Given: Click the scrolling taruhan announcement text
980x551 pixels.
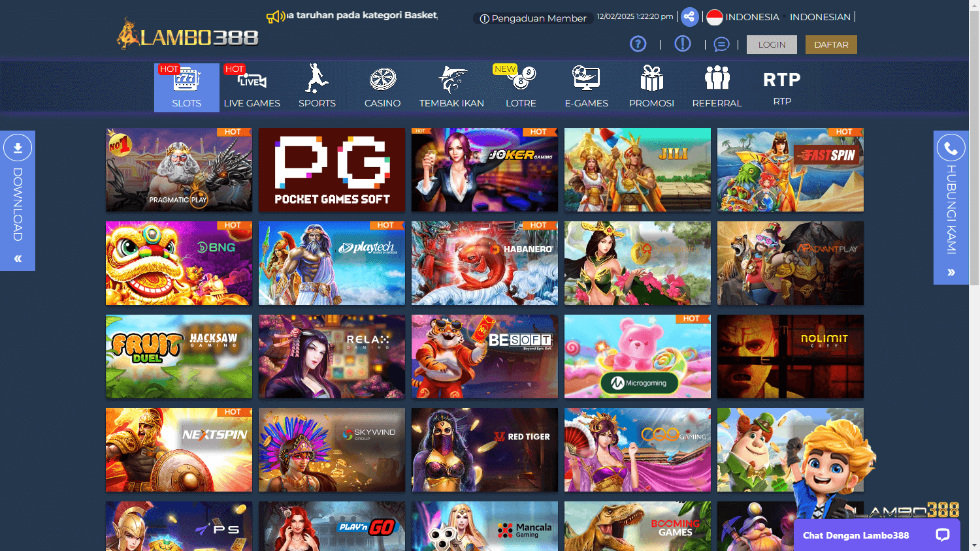Looking at the screenshot, I should coord(363,15).
